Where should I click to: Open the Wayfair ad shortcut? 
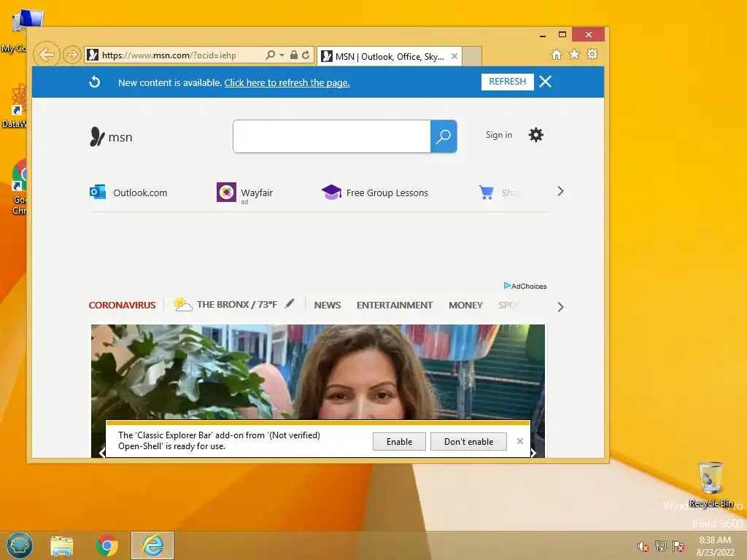coord(245,192)
